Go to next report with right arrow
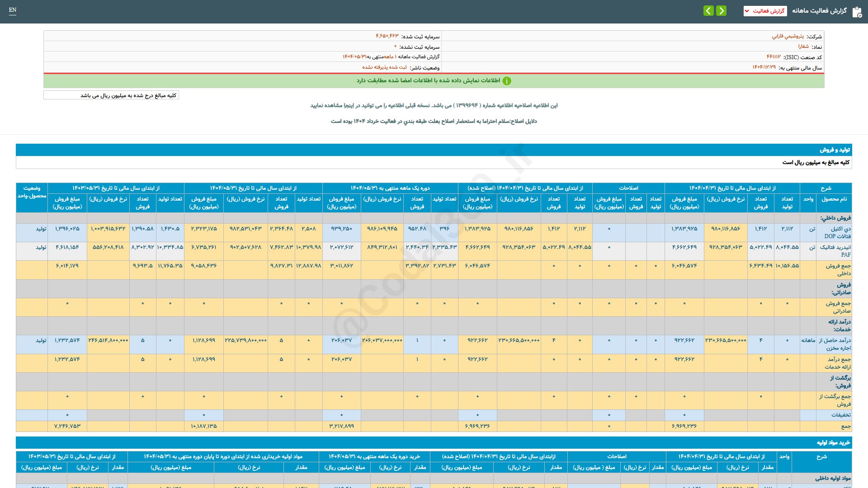This screenshot has height=488, width=868. click(722, 11)
